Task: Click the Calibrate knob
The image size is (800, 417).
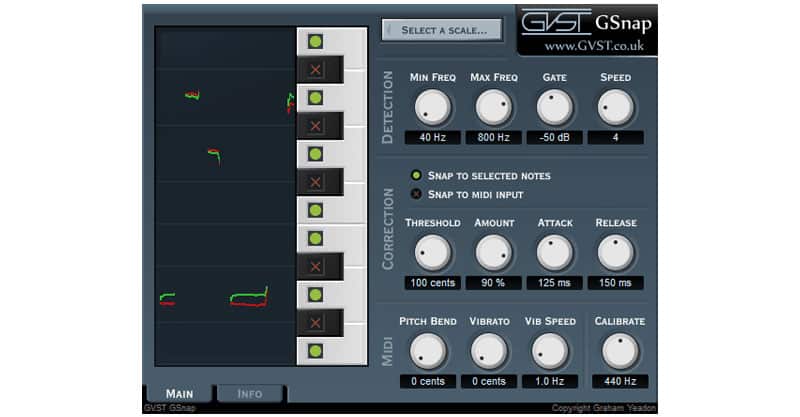Action: pos(620,352)
